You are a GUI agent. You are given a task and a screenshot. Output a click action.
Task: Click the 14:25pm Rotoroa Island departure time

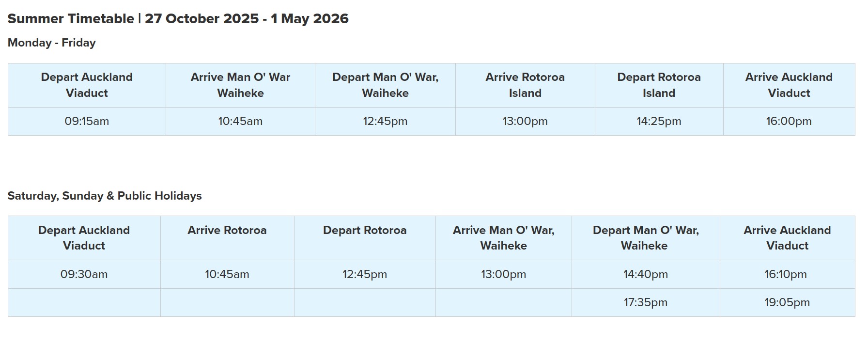tap(659, 121)
